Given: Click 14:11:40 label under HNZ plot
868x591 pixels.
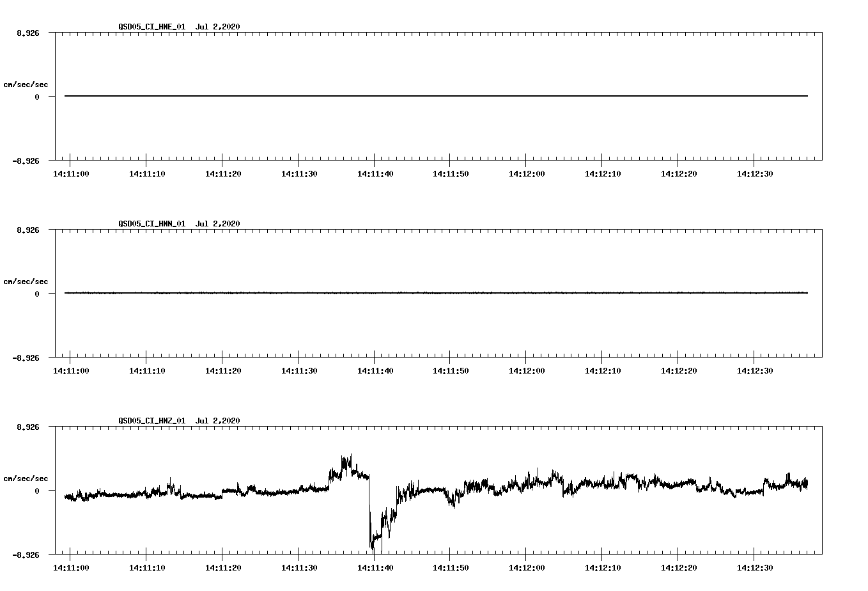Looking at the screenshot, I should (375, 568).
